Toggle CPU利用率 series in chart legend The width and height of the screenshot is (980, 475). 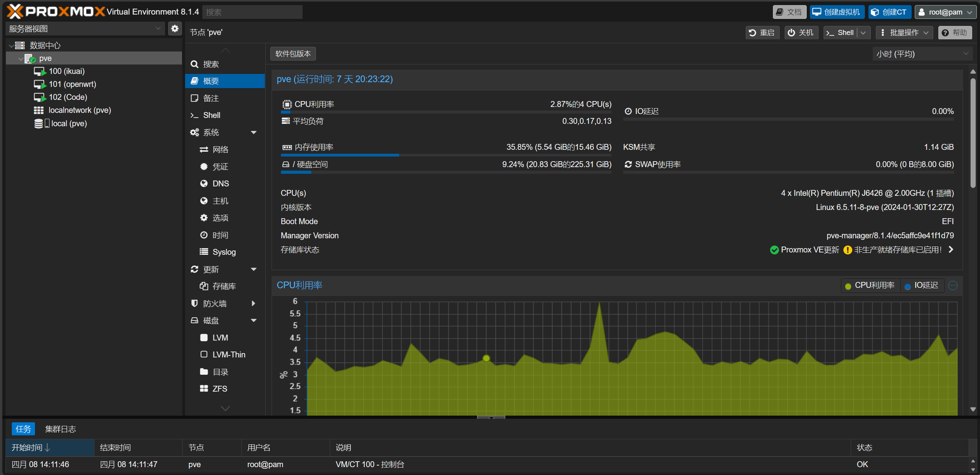tap(870, 285)
